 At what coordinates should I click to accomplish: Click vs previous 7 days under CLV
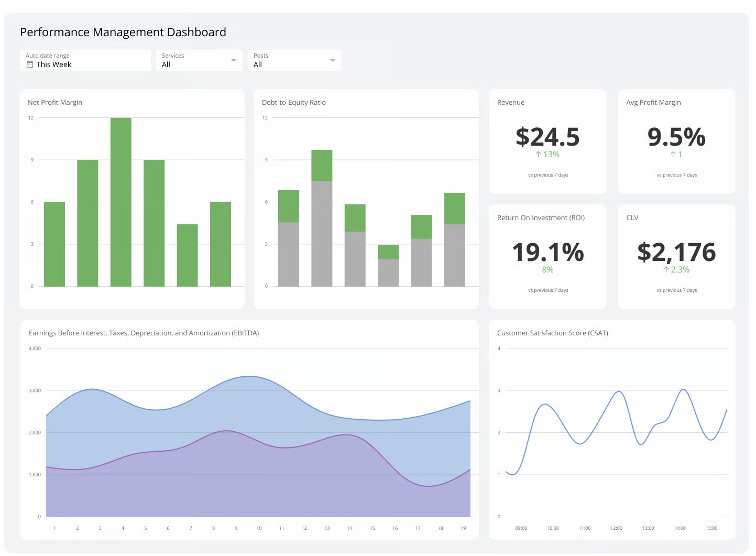pos(677,290)
